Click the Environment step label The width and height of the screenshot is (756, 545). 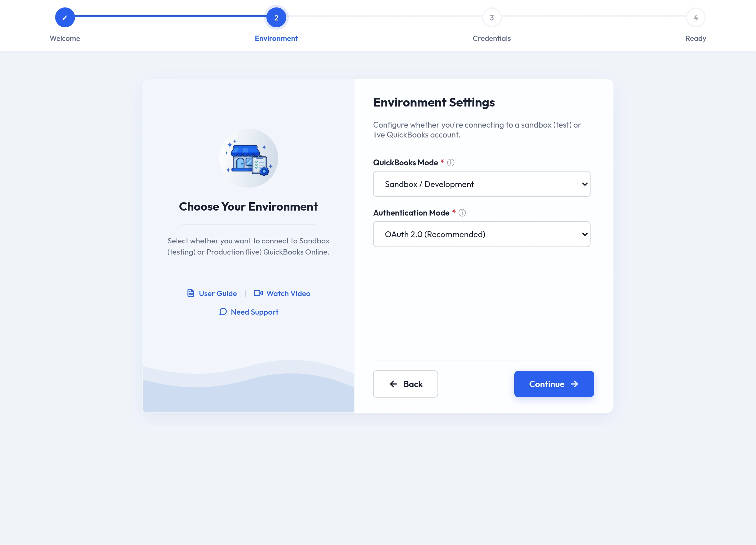pyautogui.click(x=276, y=38)
